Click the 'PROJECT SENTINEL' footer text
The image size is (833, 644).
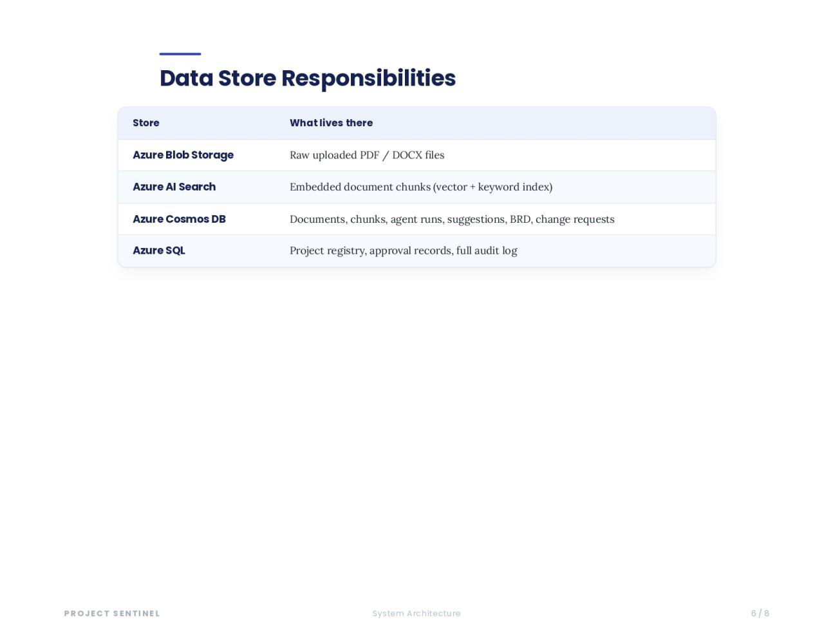pos(112,614)
